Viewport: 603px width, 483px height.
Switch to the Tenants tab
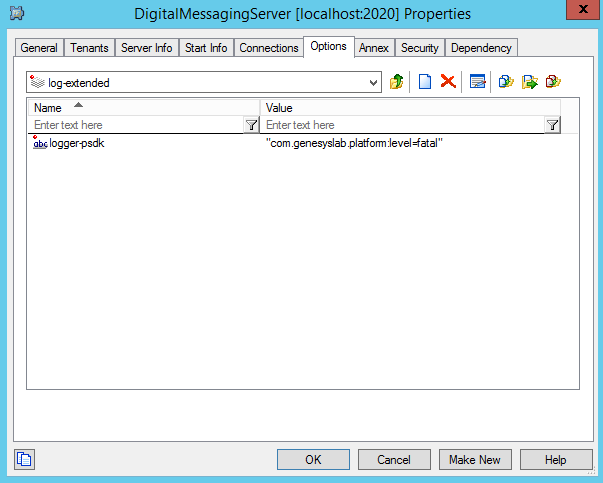(89, 48)
